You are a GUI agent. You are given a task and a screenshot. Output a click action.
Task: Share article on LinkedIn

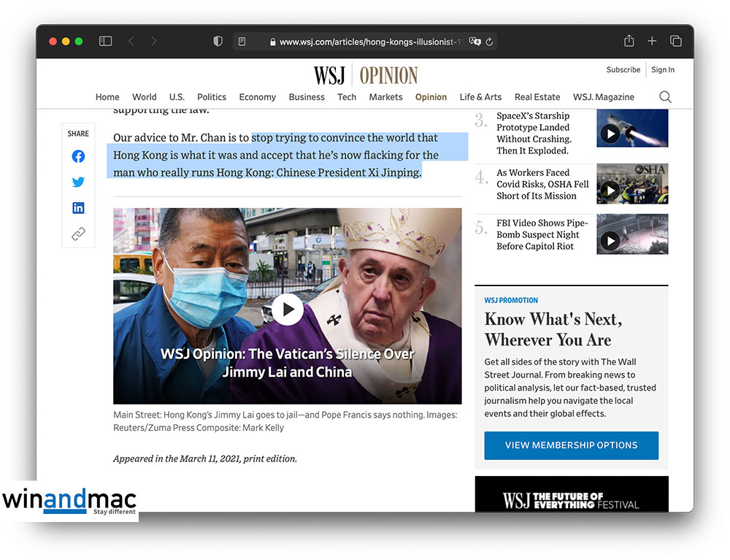[x=78, y=208]
